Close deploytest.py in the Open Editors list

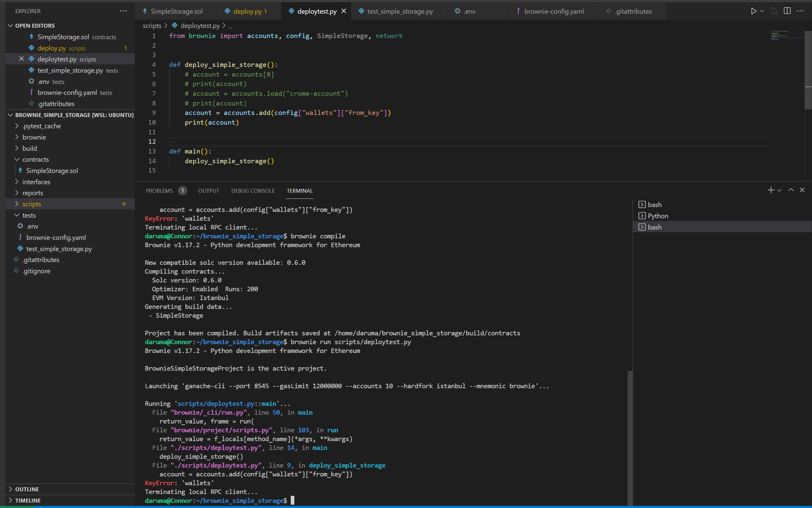(22, 59)
